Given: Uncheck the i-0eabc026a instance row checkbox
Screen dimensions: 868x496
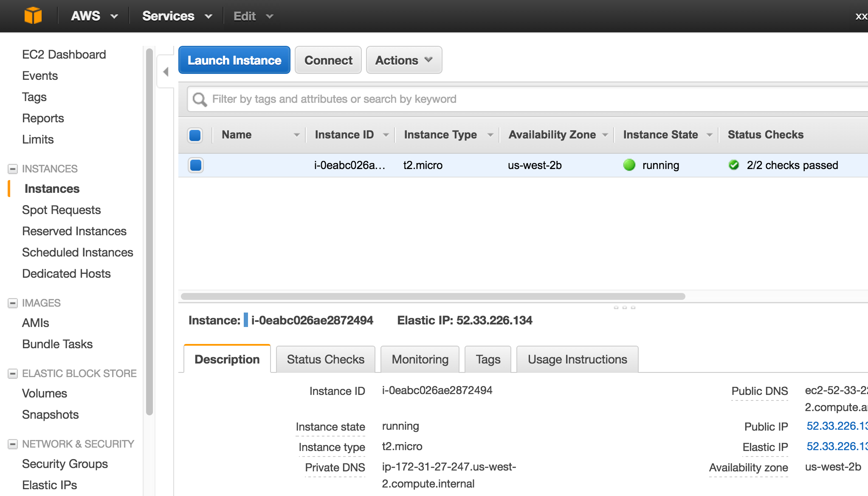Looking at the screenshot, I should pyautogui.click(x=196, y=165).
